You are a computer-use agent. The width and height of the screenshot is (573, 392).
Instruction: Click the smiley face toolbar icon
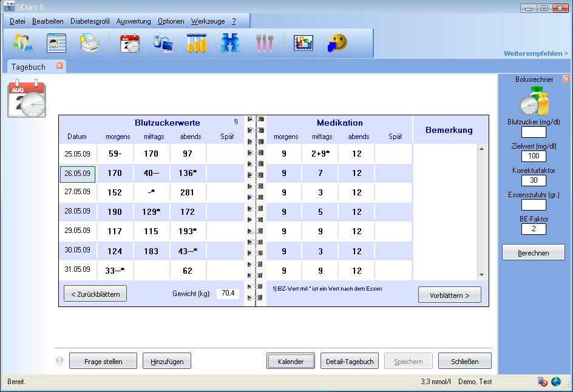point(337,43)
